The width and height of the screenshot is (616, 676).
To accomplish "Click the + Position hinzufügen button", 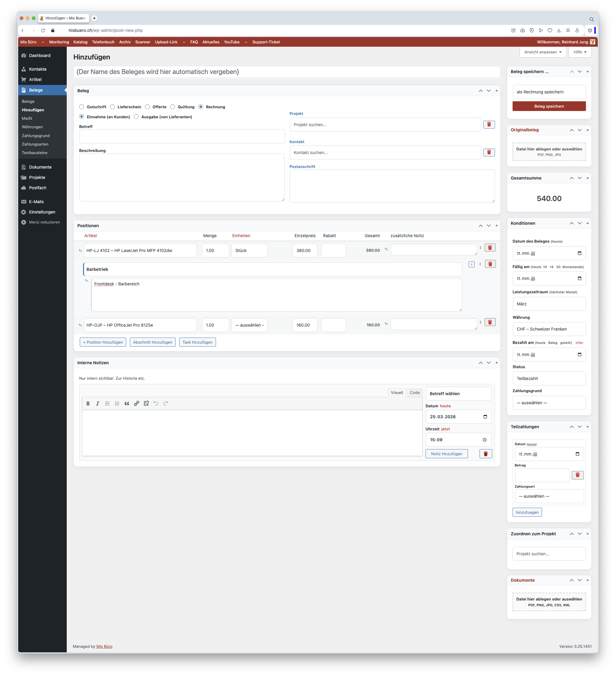I will tap(103, 342).
